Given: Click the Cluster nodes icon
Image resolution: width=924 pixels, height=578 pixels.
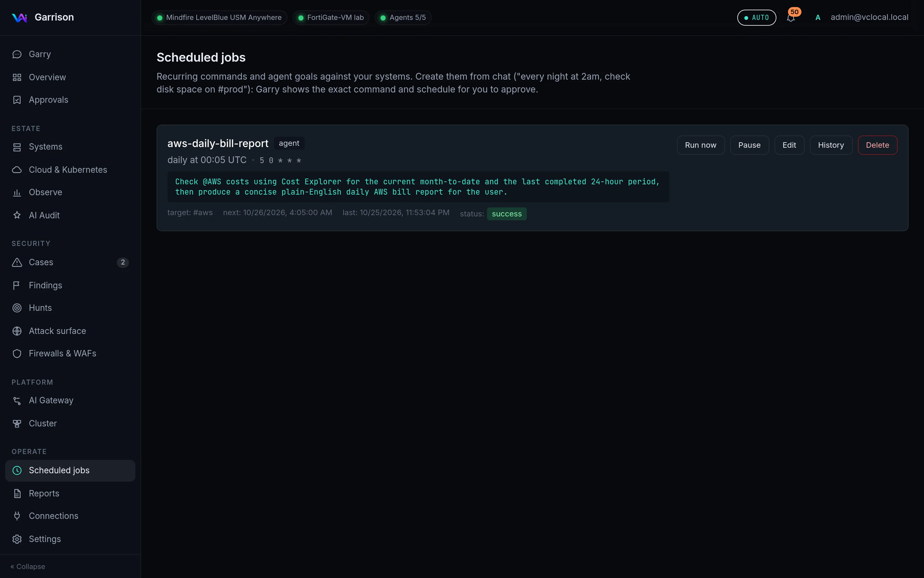Looking at the screenshot, I should pos(17,423).
